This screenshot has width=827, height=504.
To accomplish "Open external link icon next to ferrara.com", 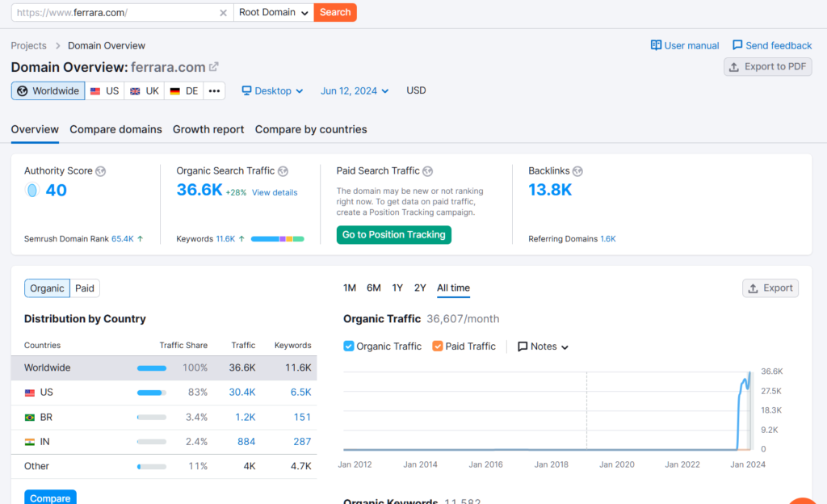I will point(213,67).
